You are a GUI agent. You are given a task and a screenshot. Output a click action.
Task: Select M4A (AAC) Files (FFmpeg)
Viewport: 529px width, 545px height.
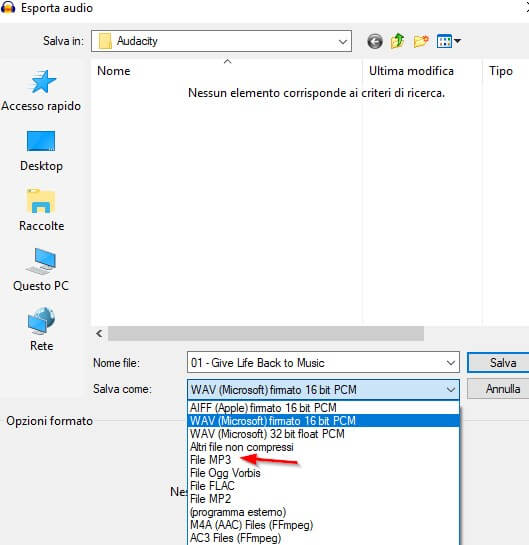323,525
